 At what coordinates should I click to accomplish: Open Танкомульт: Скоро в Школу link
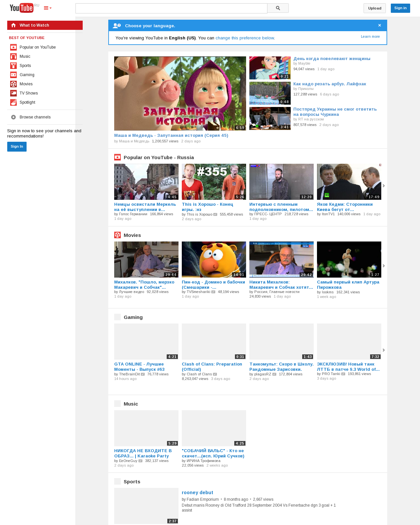tap(282, 367)
